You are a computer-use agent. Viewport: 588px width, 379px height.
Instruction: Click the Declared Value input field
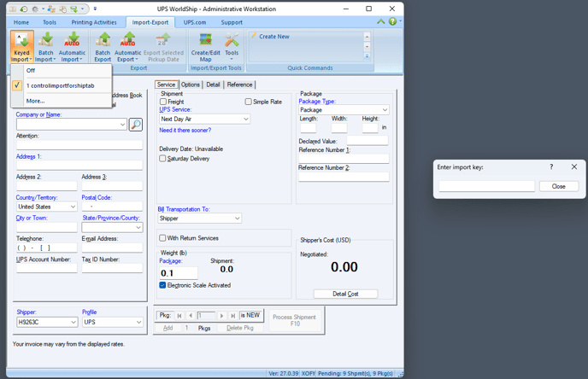click(367, 141)
